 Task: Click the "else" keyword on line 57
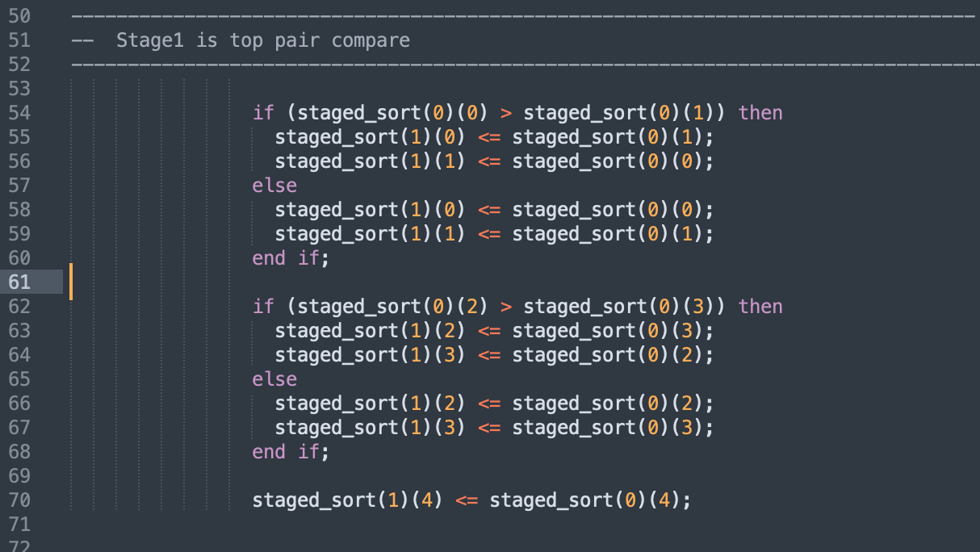pos(274,186)
